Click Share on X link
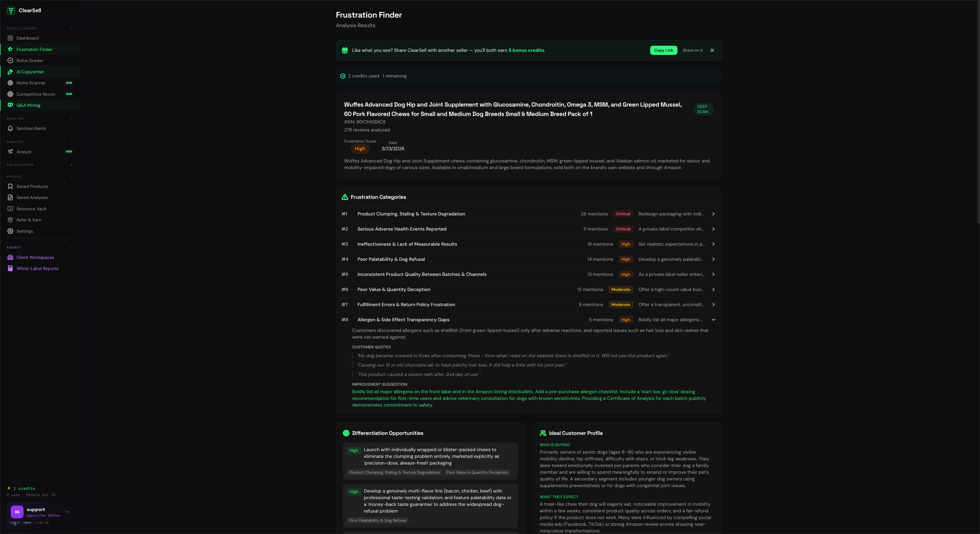This screenshot has width=980, height=534. 692,50
